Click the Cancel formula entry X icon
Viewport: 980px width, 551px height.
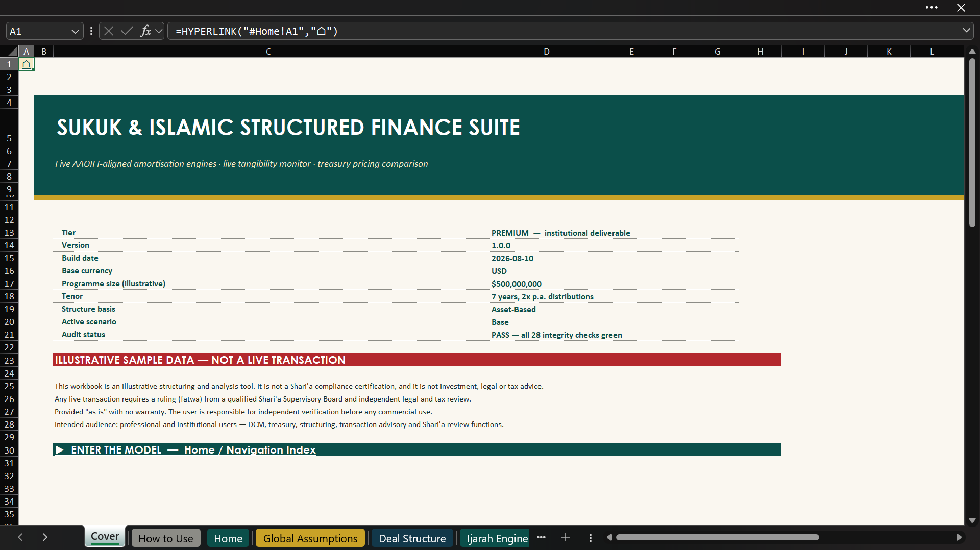[109, 31]
